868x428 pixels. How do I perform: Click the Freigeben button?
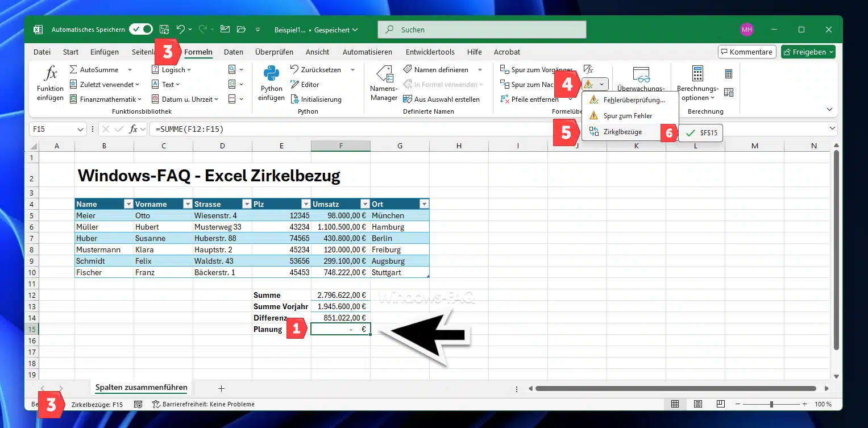click(808, 52)
